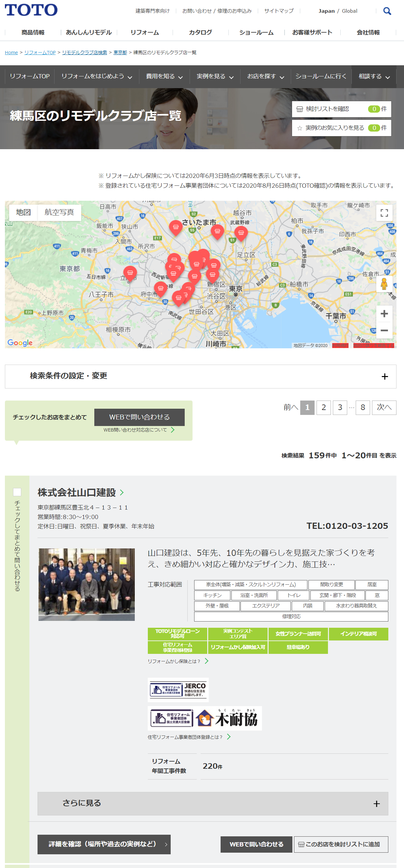The image size is (404, 868).
Task: Go to results page 2
Action: coord(324,408)
